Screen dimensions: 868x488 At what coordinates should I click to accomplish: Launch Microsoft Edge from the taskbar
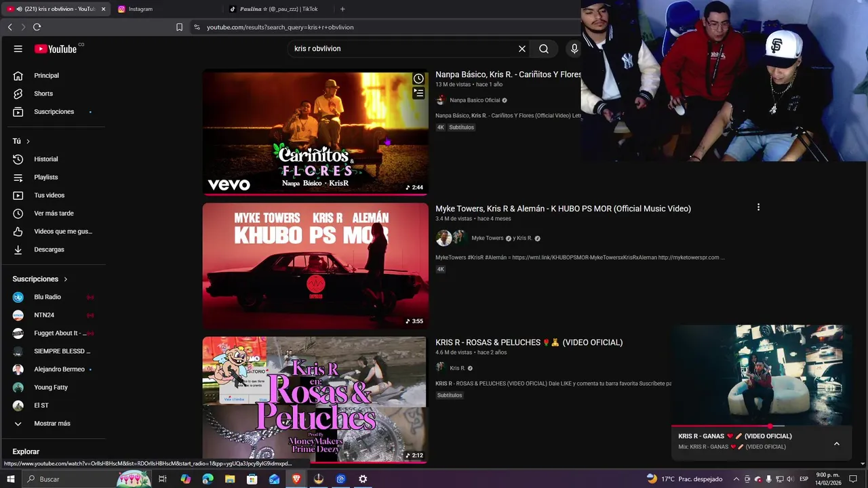208,479
